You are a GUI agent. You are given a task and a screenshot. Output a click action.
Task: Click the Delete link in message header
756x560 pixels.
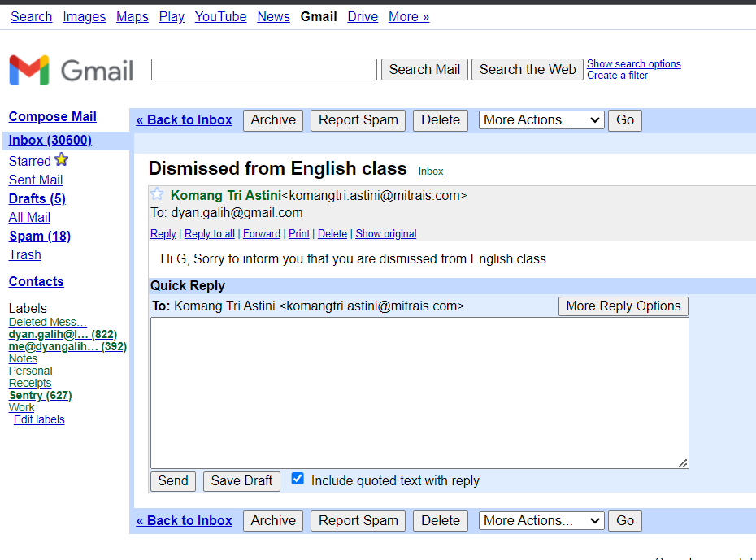332,234
